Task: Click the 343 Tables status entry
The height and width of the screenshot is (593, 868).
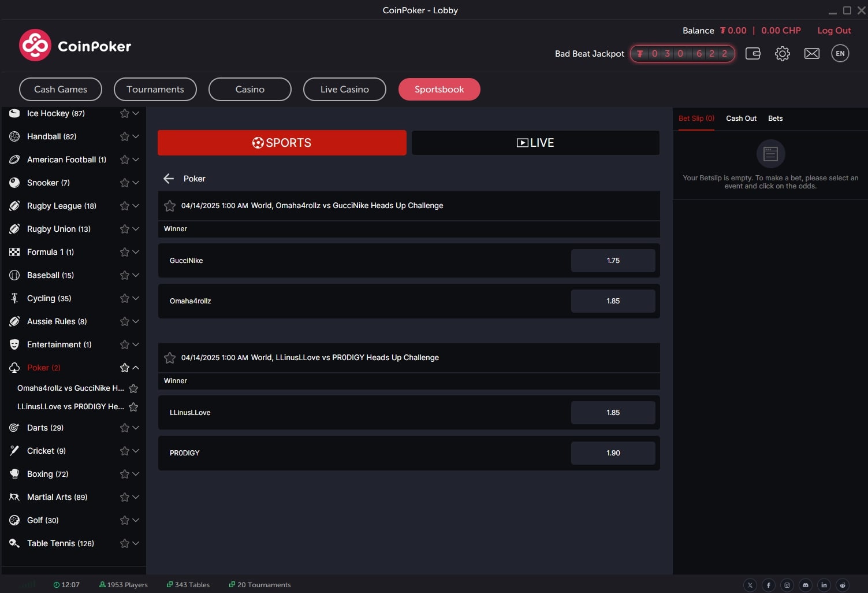Action: [188, 585]
